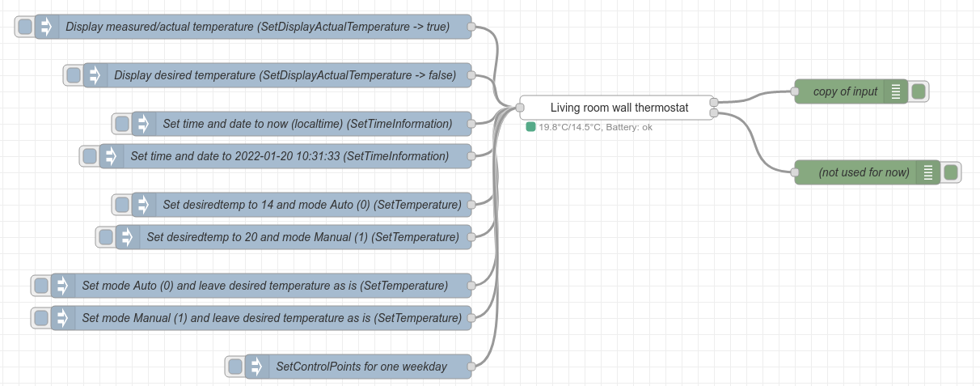Screen dimensions: 980x386
Task: Click output port of SetControlPoints node
Action: [x=471, y=367]
